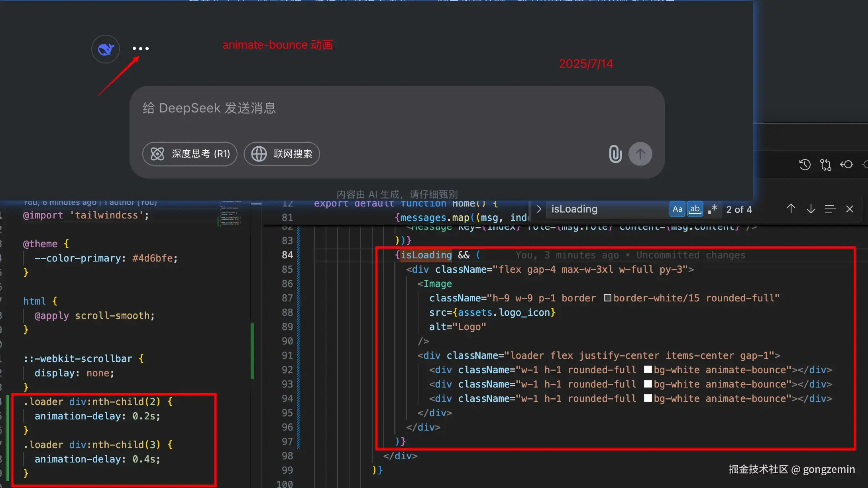Click the CSS file minimap
The width and height of the screenshot is (868, 488).
(230, 214)
